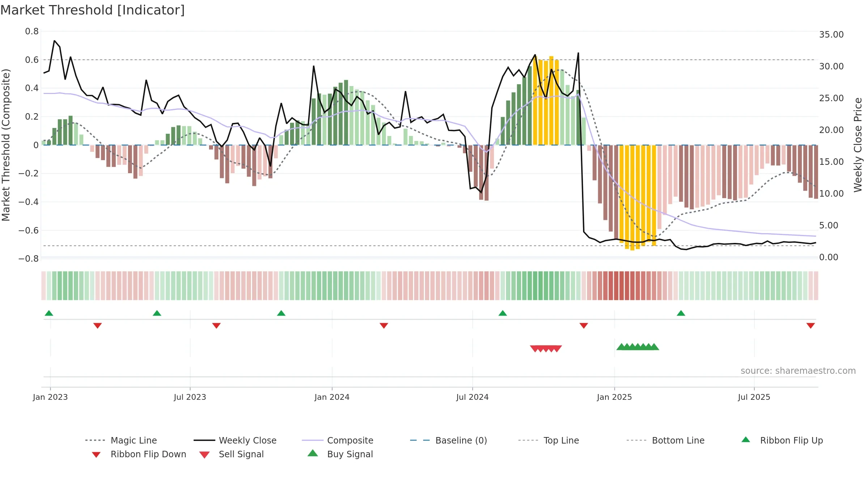The width and height of the screenshot is (868, 488).
Task: Click the Market Threshold [Indicator] title
Action: [93, 10]
